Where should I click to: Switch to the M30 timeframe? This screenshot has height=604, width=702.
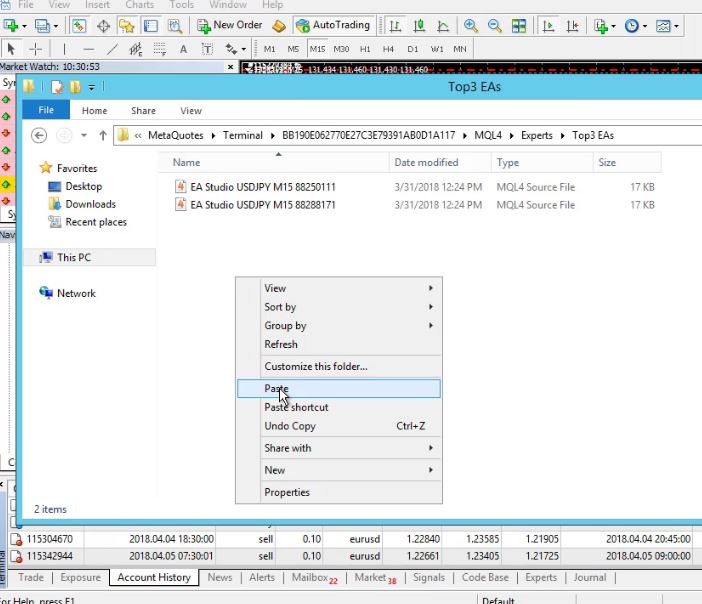coord(341,49)
